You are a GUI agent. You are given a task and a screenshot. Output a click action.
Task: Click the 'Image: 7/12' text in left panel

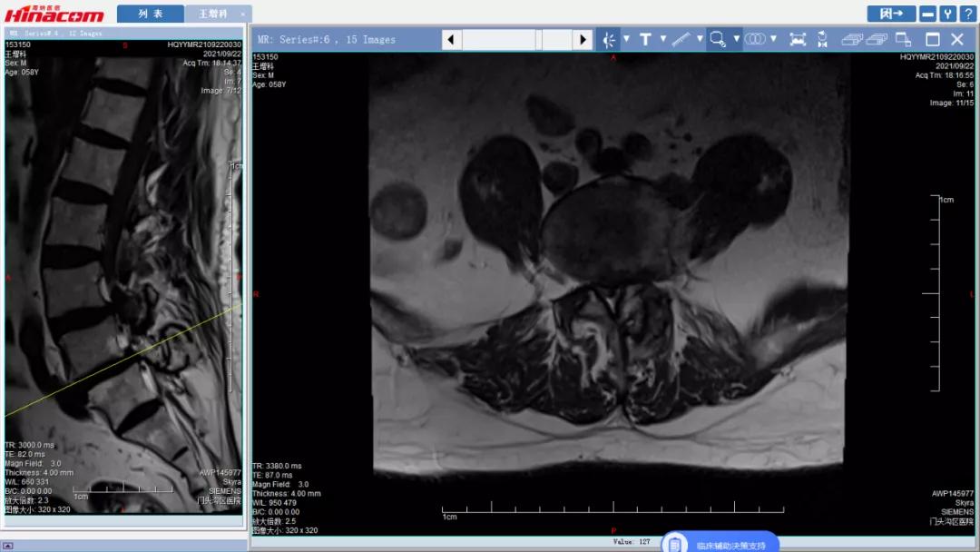click(220, 91)
